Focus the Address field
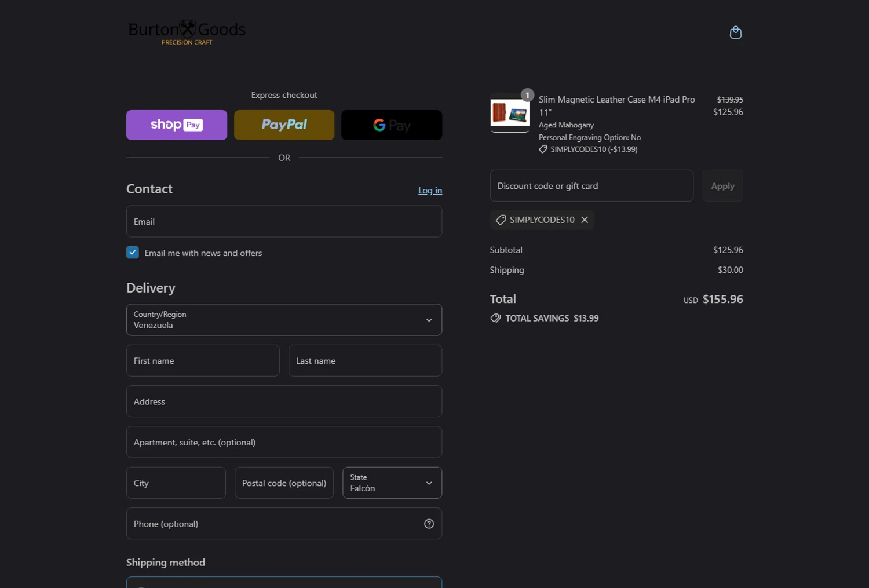 (284, 401)
